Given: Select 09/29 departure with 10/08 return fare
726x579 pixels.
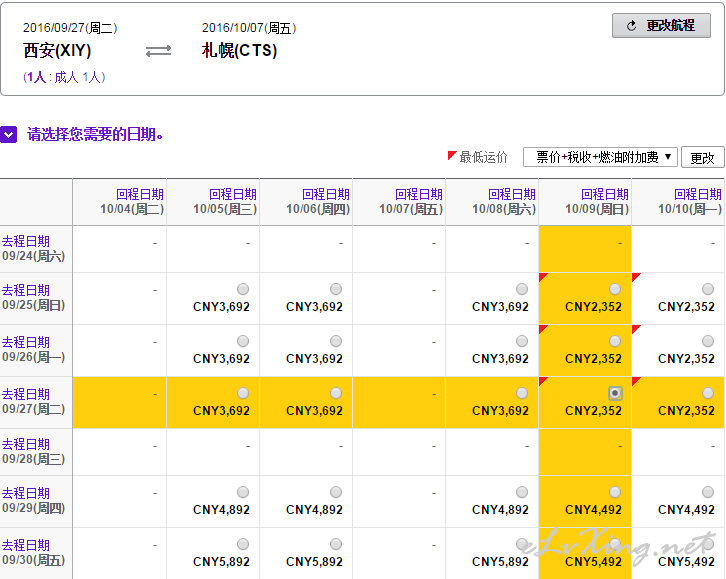Looking at the screenshot, I should (522, 492).
